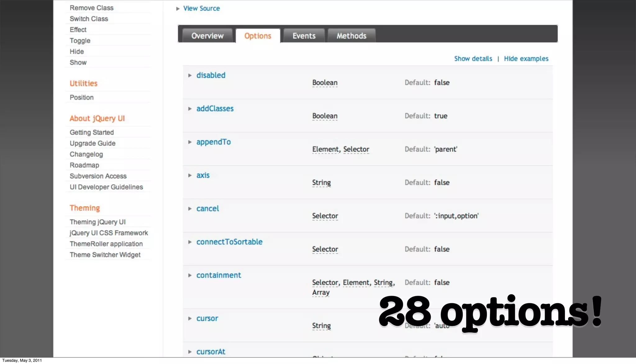This screenshot has width=636, height=364.
Task: Open the Position utility link
Action: click(82, 97)
